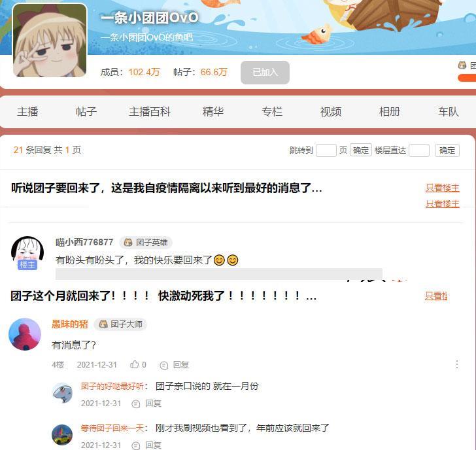Click 只看楼主 link beside first post title
This screenshot has width=476, height=450.
click(442, 188)
